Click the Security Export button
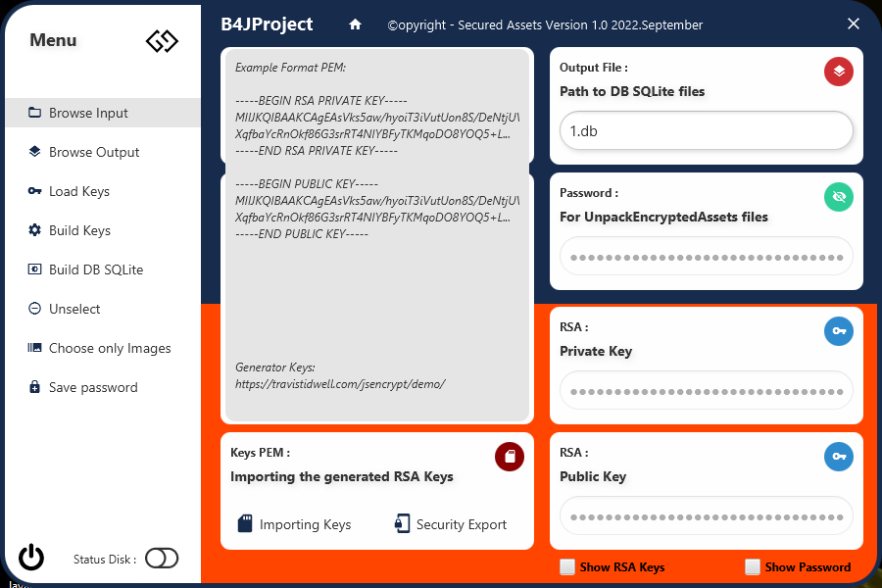 point(451,524)
